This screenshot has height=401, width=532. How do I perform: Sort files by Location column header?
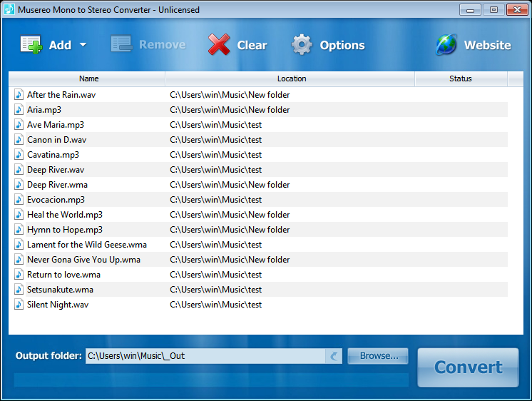[291, 78]
